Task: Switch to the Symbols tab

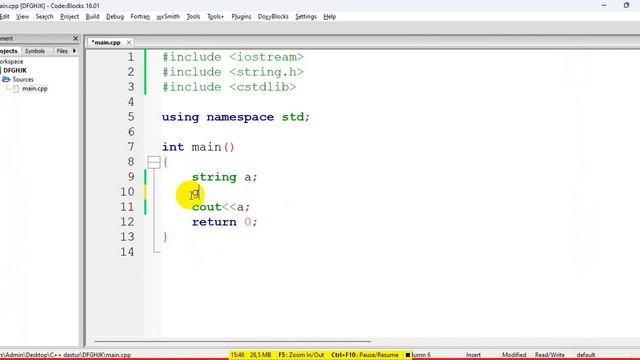Action: 35,51
